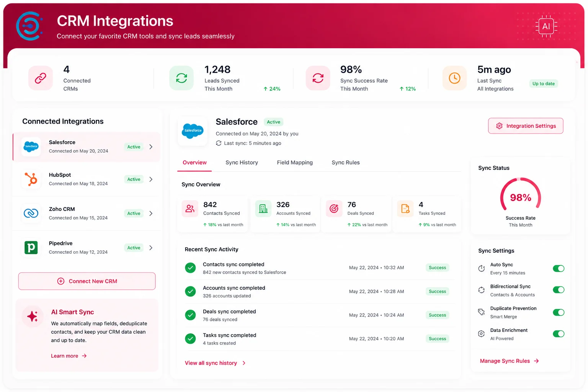Viewport: 588px width, 392px height.
Task: Toggle Auto Sync off
Action: tap(559, 268)
